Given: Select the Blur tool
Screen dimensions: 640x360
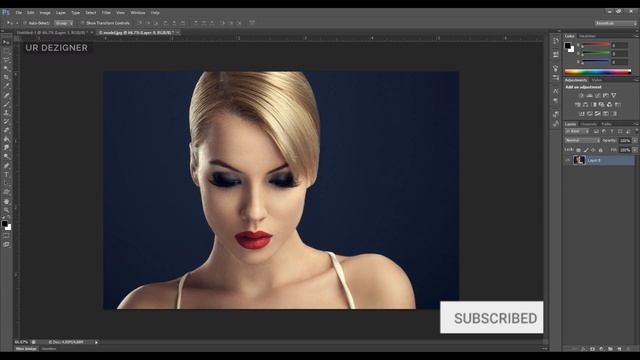Looking at the screenshot, I should 6,148.
